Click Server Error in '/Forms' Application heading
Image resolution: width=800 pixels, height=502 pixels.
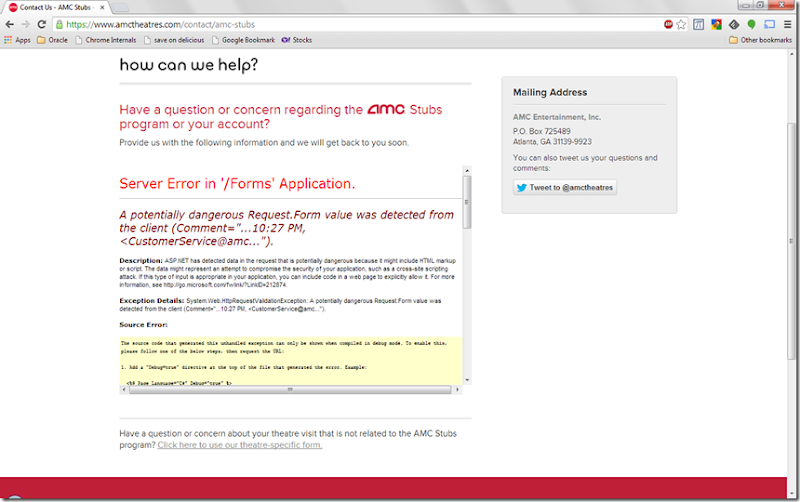[x=237, y=184]
